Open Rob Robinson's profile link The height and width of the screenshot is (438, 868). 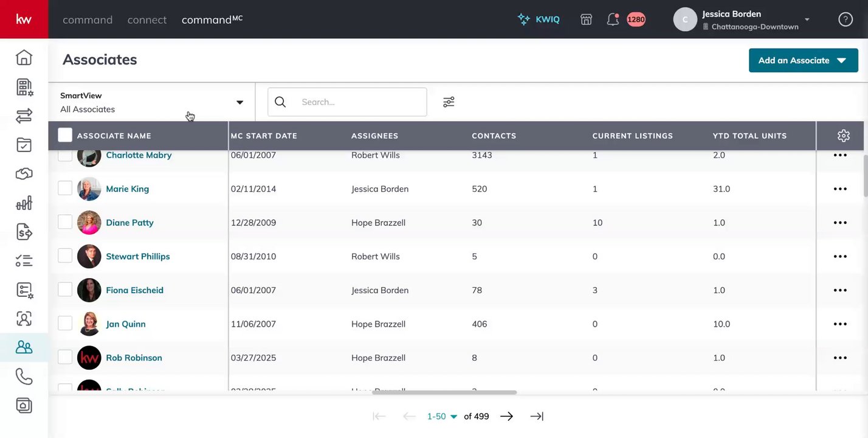[134, 358]
